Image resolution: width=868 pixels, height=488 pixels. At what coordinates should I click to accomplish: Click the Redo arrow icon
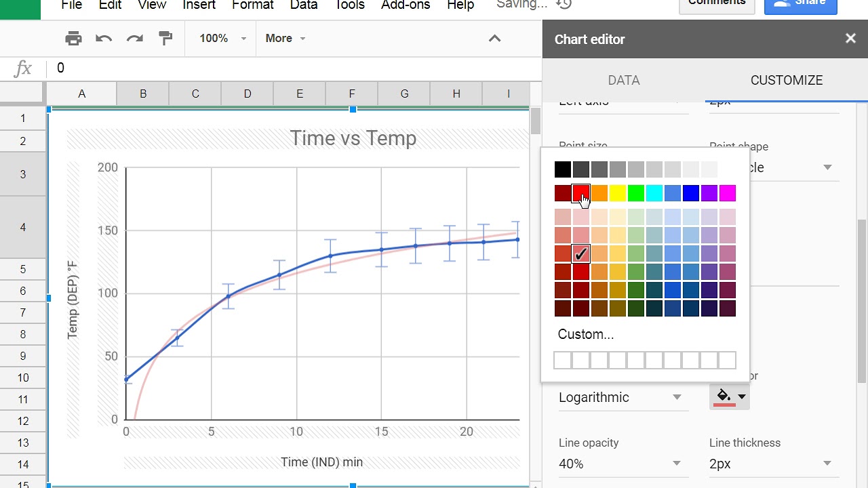(135, 39)
